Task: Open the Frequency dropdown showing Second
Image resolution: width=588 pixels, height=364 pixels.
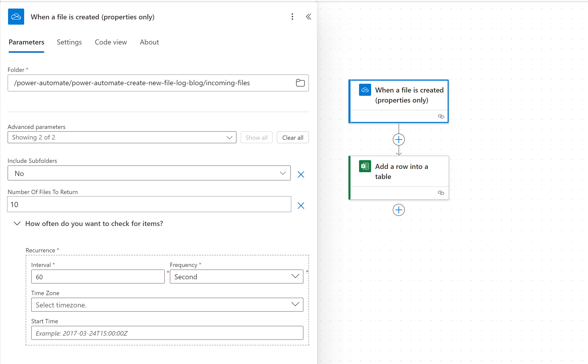Action: (x=236, y=277)
